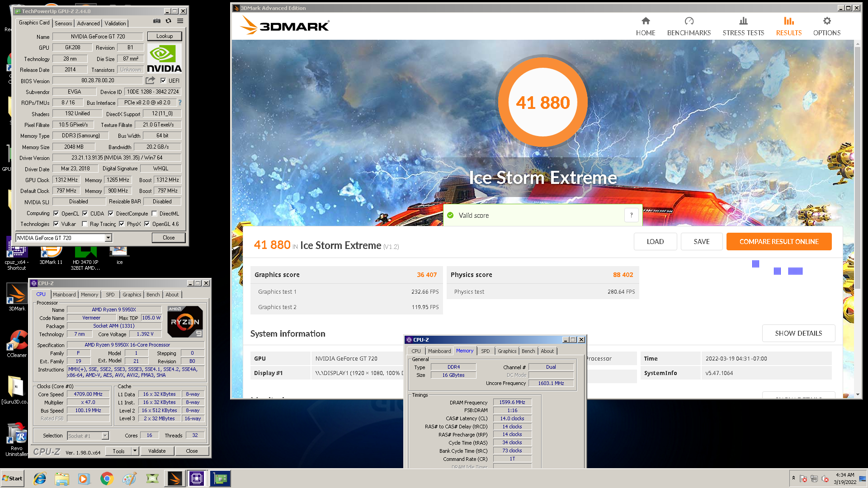This screenshot has width=868, height=488.
Task: Click the Windows Start button
Action: pyautogui.click(x=13, y=479)
